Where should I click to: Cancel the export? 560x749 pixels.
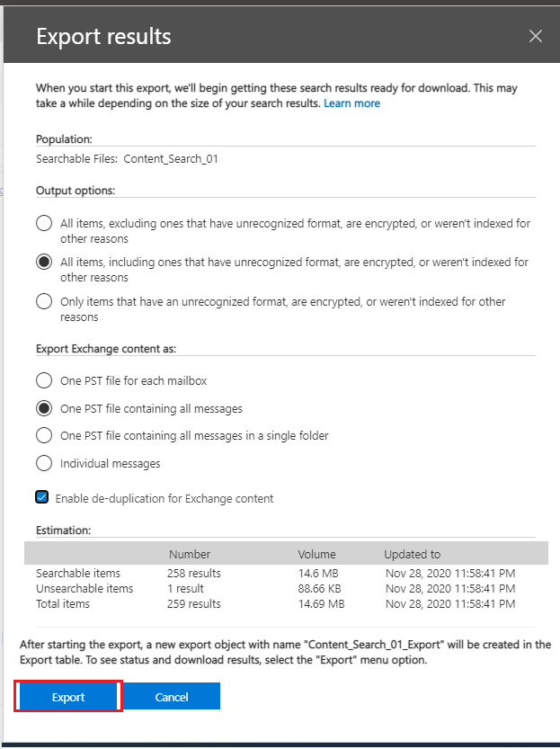point(172,697)
